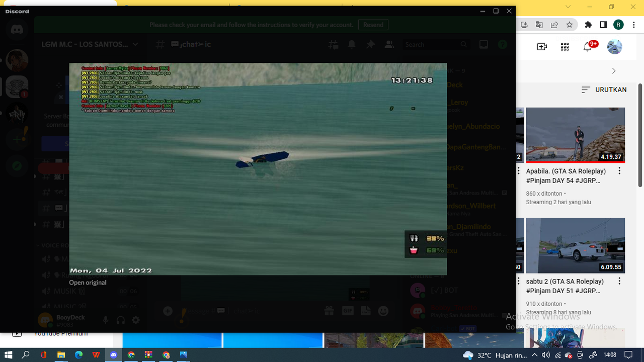Click Chrome install app icon
The height and width of the screenshot is (362, 644).
[524, 25]
